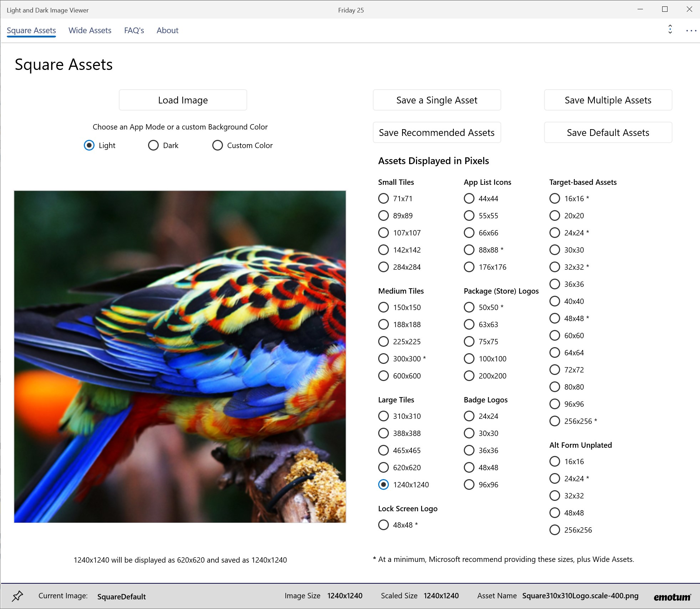
Task: Open the FAQ's tab
Action: 134,31
